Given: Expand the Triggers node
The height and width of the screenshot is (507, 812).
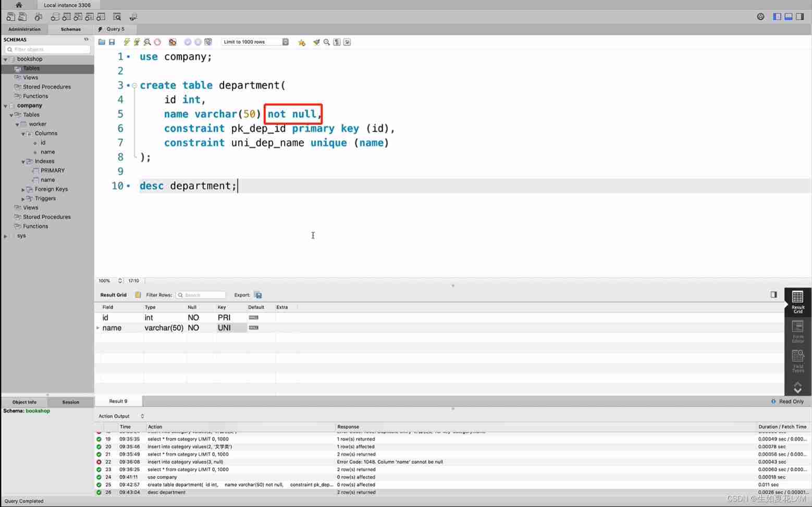Looking at the screenshot, I should (23, 199).
